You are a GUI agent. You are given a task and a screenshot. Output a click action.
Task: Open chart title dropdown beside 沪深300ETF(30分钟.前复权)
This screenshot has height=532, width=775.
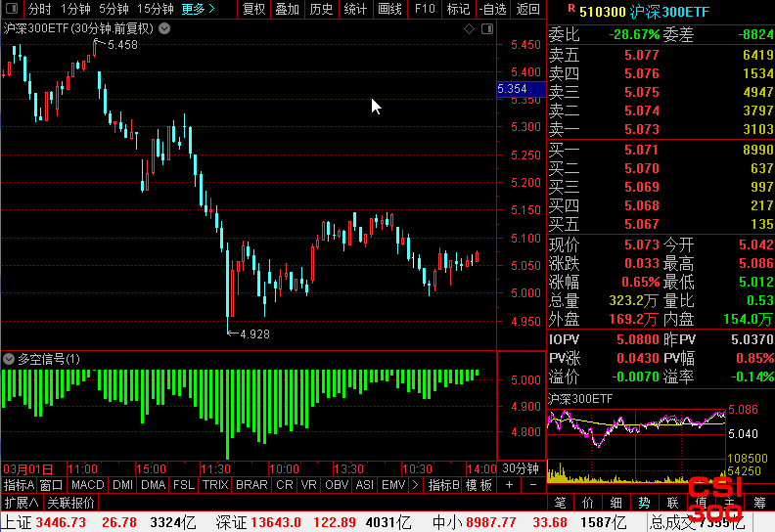[164, 28]
